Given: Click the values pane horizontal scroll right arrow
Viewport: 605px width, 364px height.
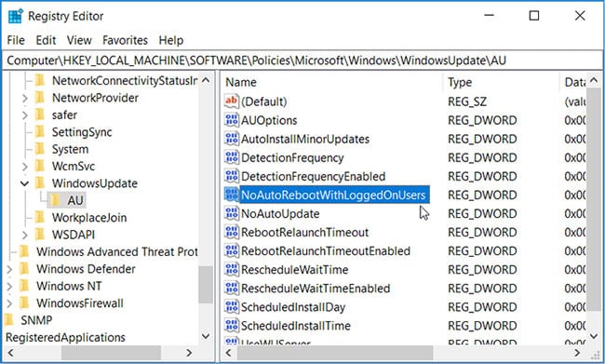Looking at the screenshot, I should pyautogui.click(x=577, y=353).
